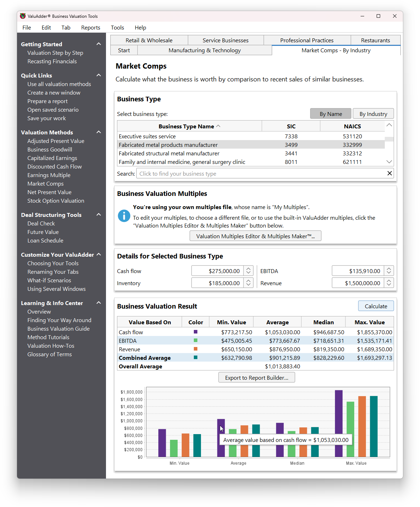Screen dimensions: 420x507
Task: Click the blue info icon next to multiples message
Action: (124, 216)
